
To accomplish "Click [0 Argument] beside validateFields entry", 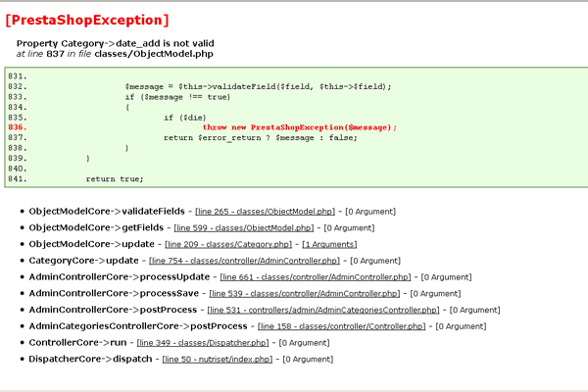I will point(370,212).
